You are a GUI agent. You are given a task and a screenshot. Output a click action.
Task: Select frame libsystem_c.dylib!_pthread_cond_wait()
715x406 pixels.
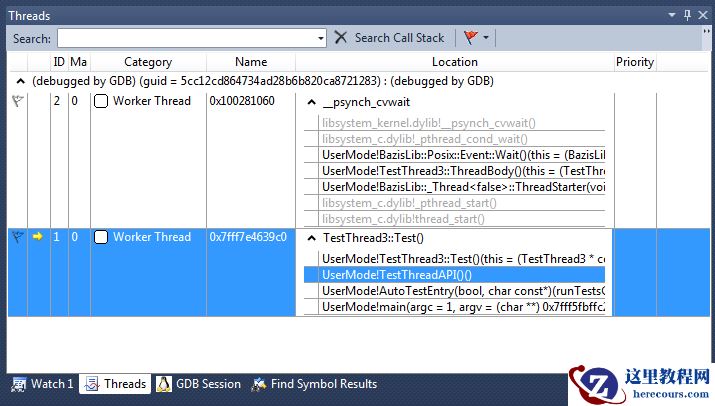click(x=455, y=139)
